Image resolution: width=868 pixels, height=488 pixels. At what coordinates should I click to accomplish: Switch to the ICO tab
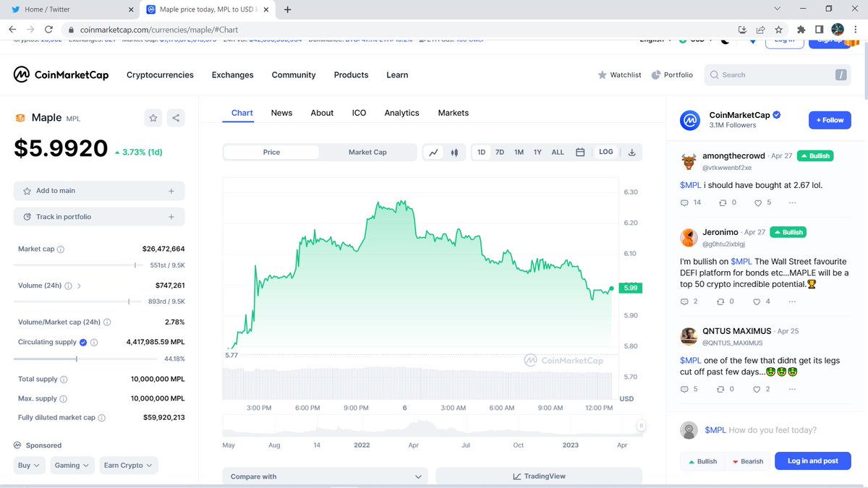point(359,113)
